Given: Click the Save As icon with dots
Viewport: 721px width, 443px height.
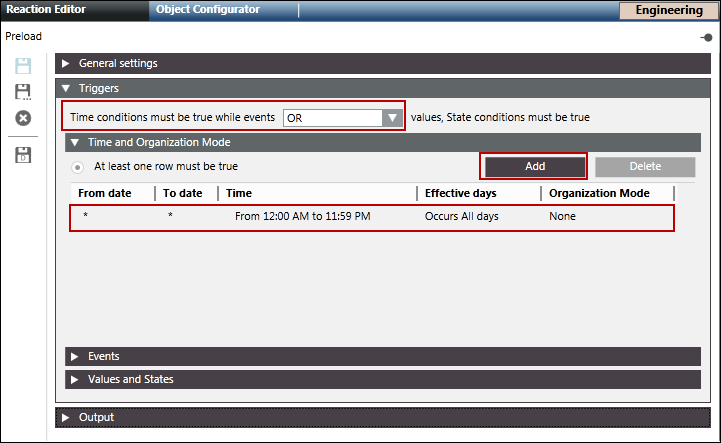Looking at the screenshot, I should click(x=23, y=92).
